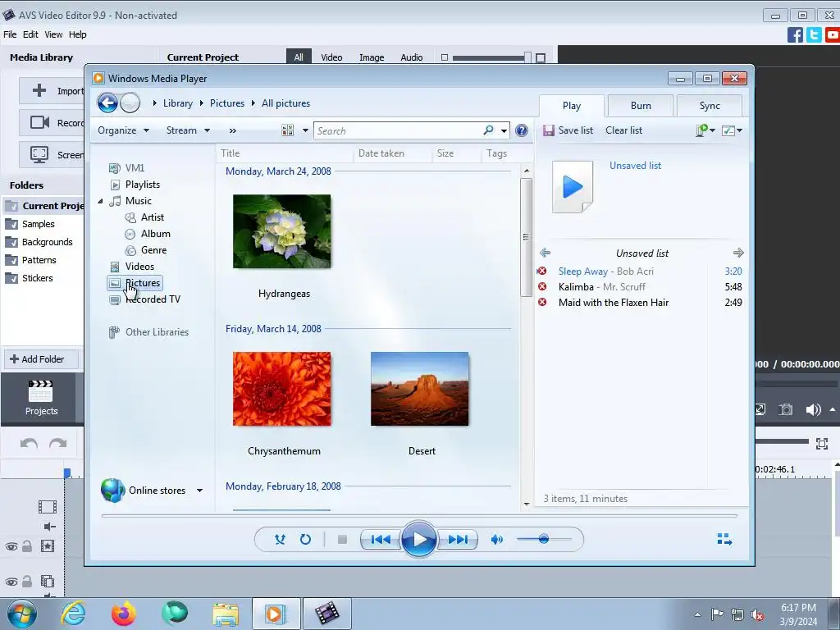
Task: Click the Search box
Action: (x=399, y=130)
